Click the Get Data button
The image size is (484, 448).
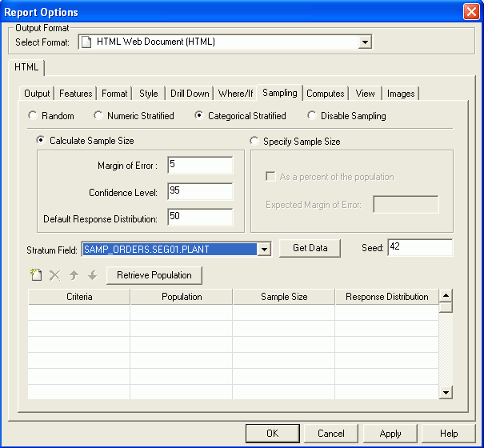(x=310, y=248)
